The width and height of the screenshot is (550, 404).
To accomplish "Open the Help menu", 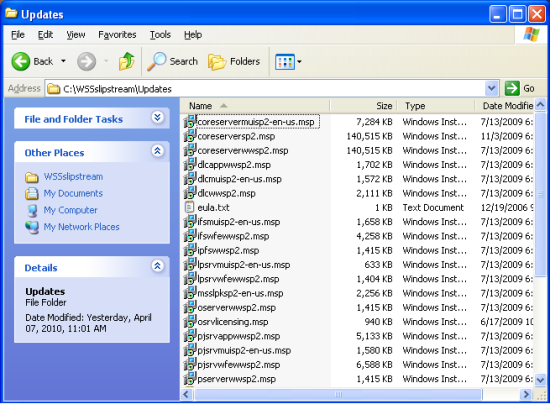I will pos(193,35).
